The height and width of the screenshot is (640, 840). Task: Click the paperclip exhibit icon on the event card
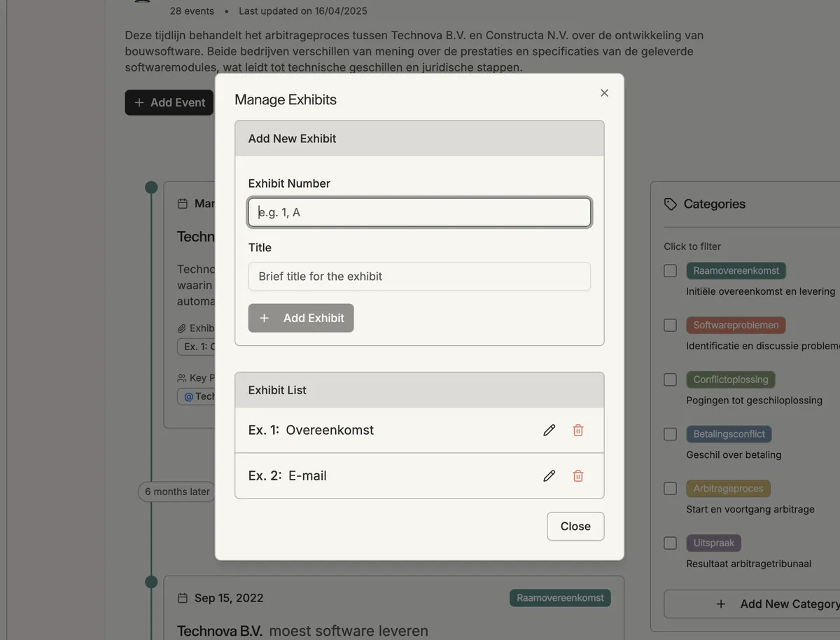181,328
